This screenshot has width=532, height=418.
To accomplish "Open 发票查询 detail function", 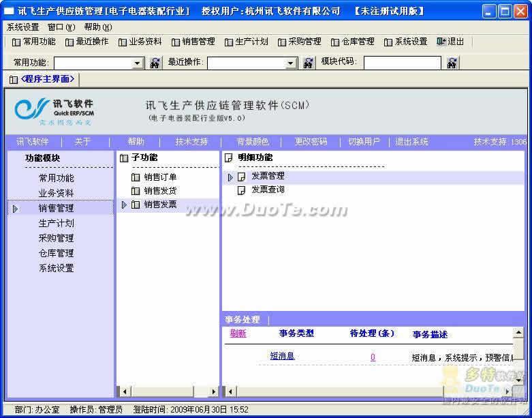I will click(x=268, y=190).
